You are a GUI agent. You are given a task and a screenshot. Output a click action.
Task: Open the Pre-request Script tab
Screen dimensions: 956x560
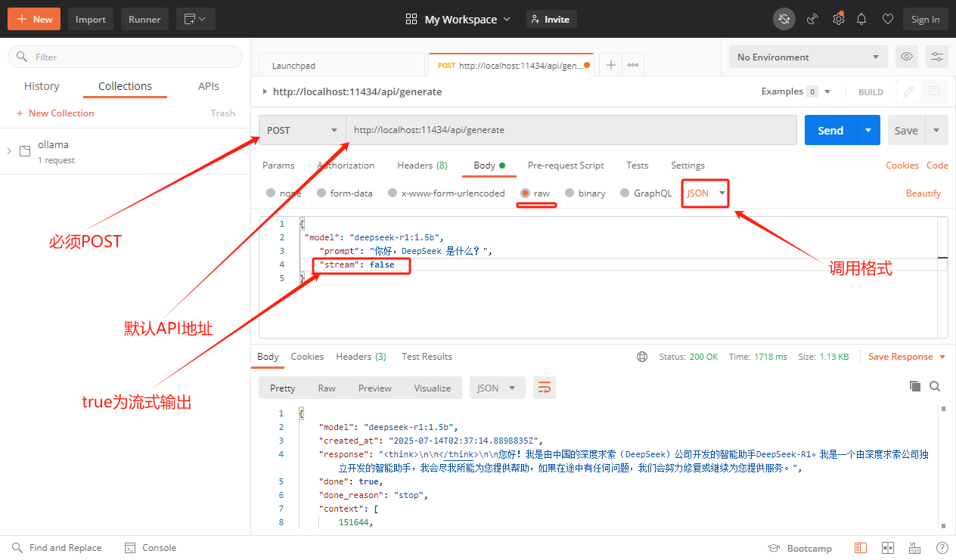566,166
